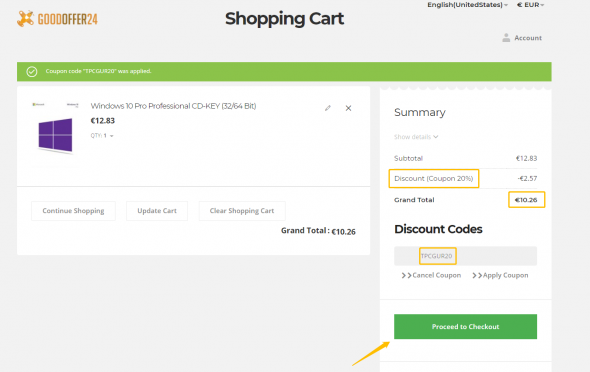Click the coupon applied message text

(98, 71)
